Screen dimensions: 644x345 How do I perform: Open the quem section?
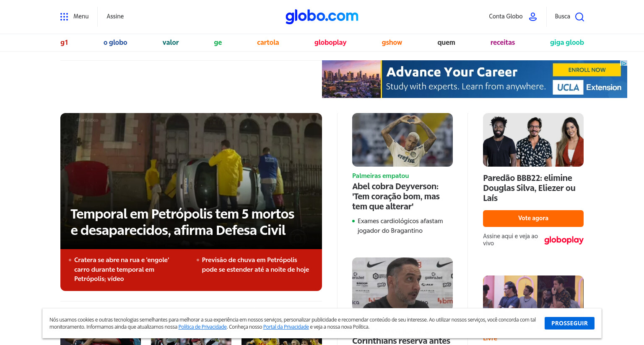(x=446, y=42)
